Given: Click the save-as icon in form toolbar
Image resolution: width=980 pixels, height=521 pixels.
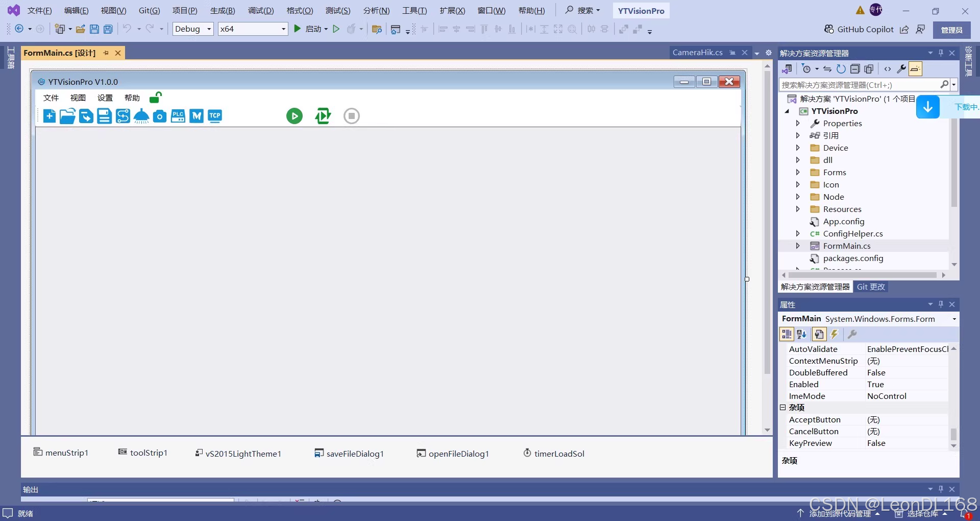Looking at the screenshot, I should point(86,116).
